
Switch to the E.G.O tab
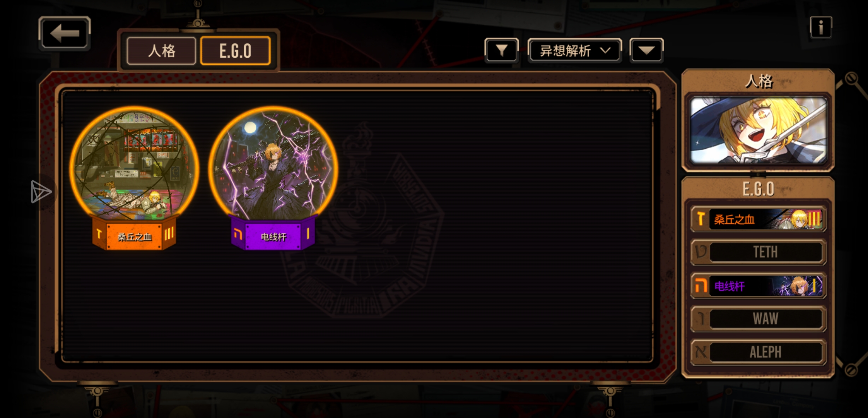tap(235, 51)
